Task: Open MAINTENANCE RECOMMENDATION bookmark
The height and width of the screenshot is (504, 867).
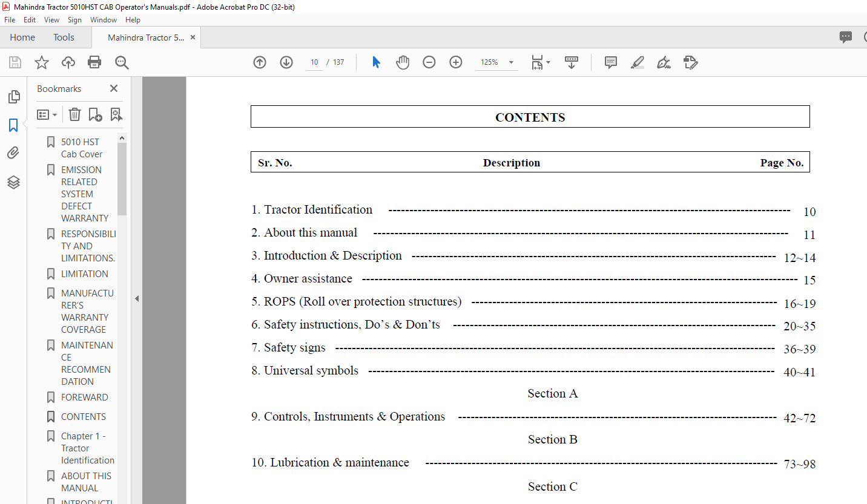Action: 87,363
